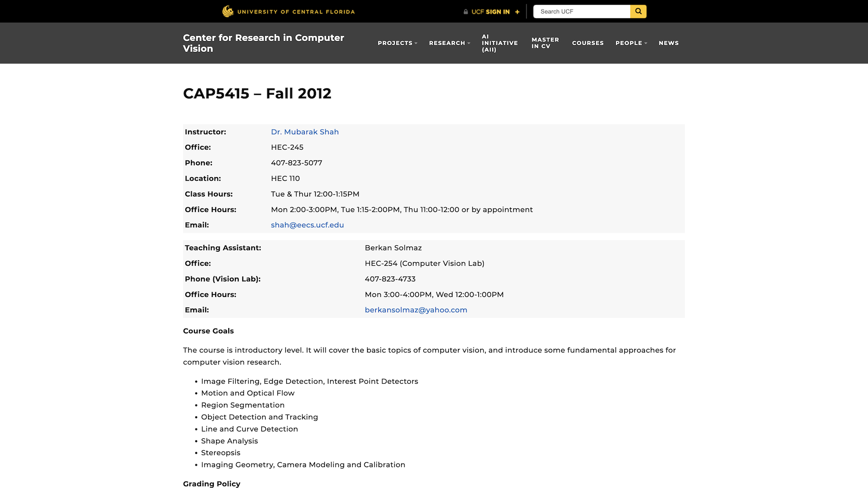Open the AI Initiative (AII) menu item
Image resolution: width=868 pixels, height=488 pixels.
click(500, 43)
